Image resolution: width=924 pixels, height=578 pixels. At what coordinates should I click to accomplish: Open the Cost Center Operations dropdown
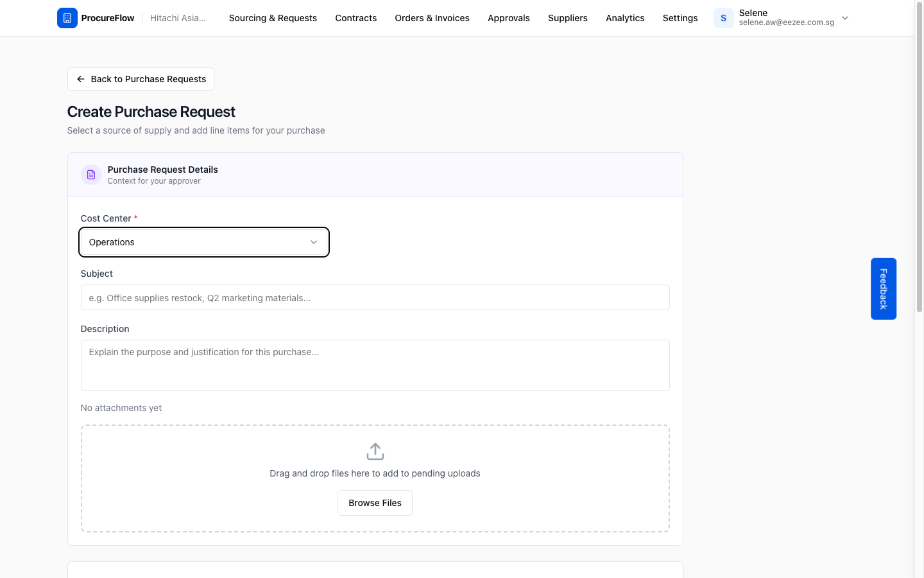(x=204, y=242)
